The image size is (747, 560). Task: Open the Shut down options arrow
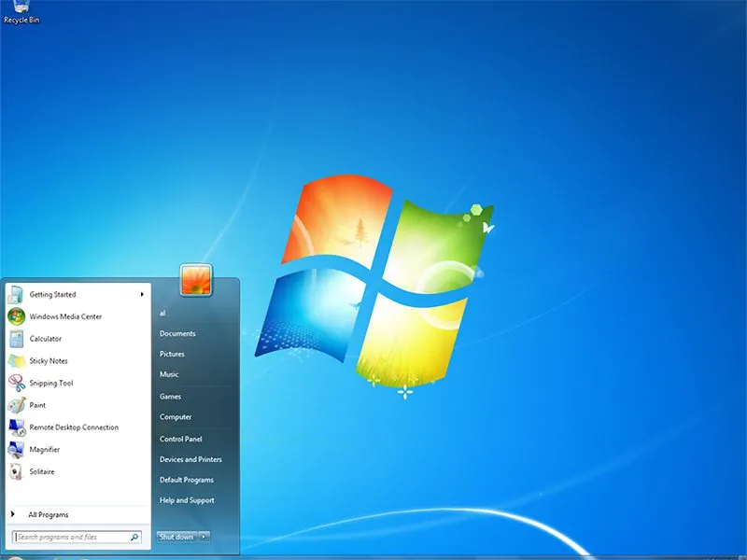[204, 537]
